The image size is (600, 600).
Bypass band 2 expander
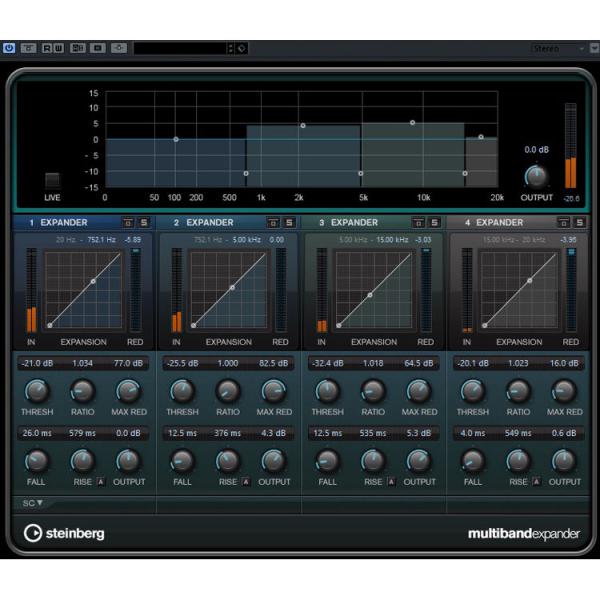[x=273, y=223]
